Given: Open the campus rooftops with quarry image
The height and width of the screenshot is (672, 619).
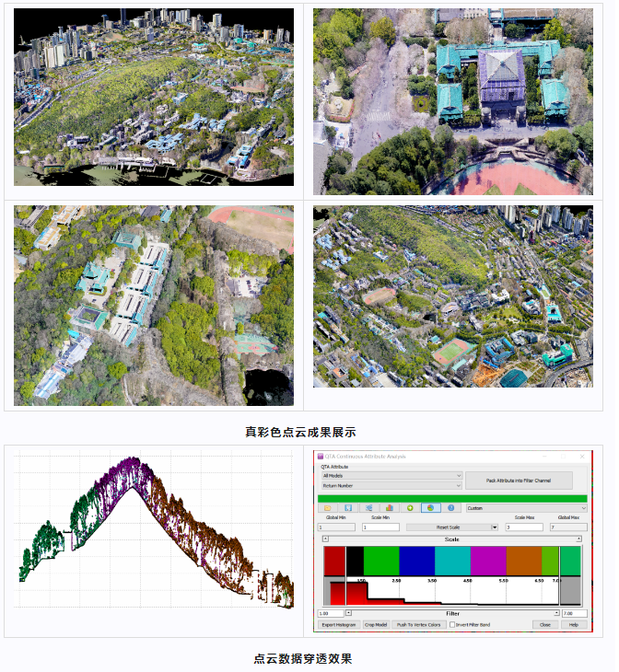Looking at the screenshot, I should 154,306.
